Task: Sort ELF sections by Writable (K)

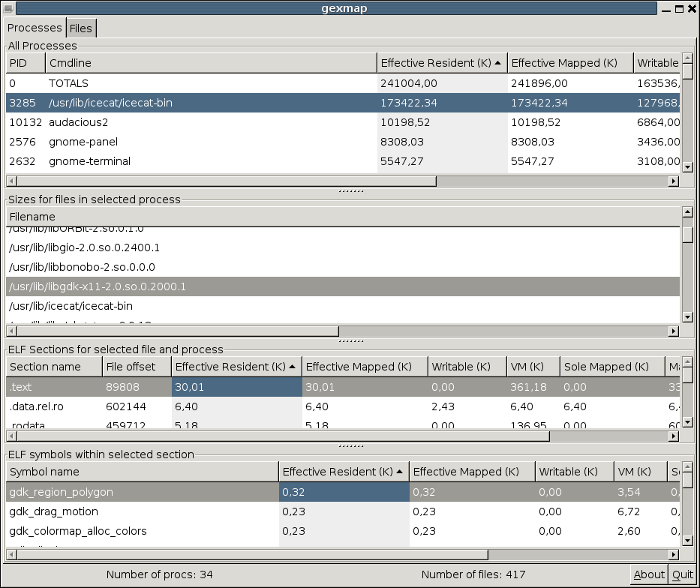Action: pyautogui.click(x=467, y=367)
